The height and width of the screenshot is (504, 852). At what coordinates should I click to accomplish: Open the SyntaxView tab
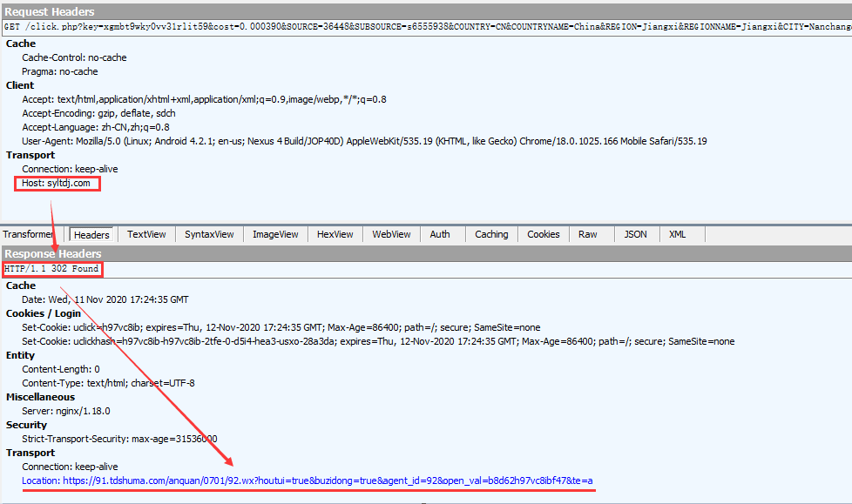209,234
